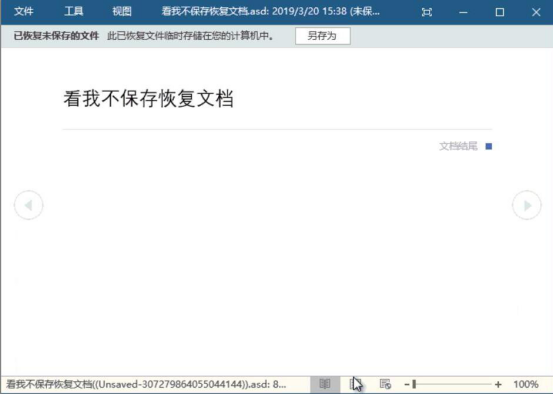This screenshot has width=554, height=394.
Task: Go to next page with right arrow
Action: [x=527, y=205]
